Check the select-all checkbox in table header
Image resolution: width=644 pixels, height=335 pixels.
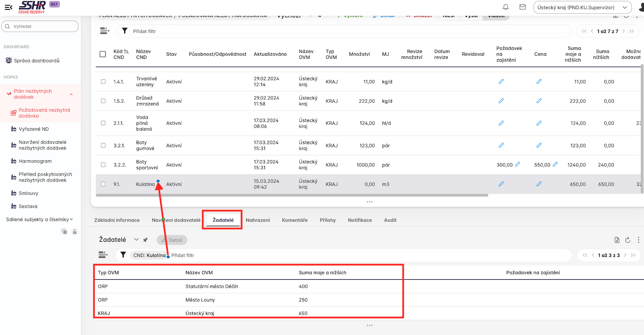pos(103,54)
